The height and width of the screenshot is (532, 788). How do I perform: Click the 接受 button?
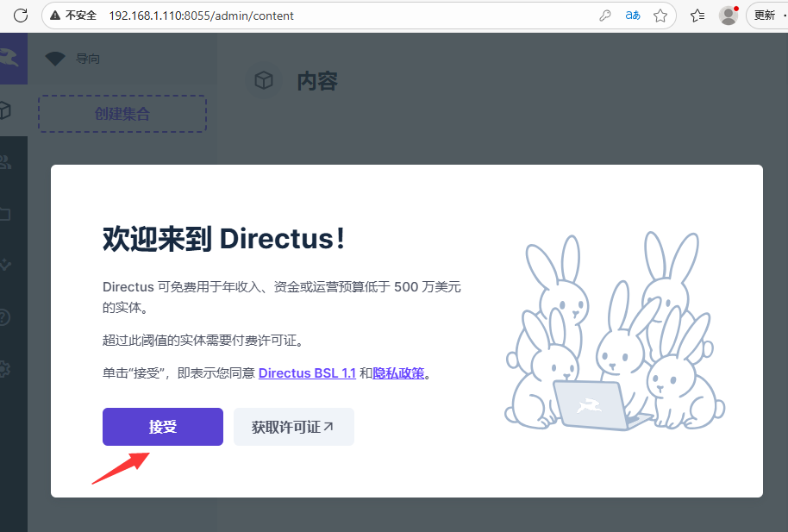(x=163, y=427)
